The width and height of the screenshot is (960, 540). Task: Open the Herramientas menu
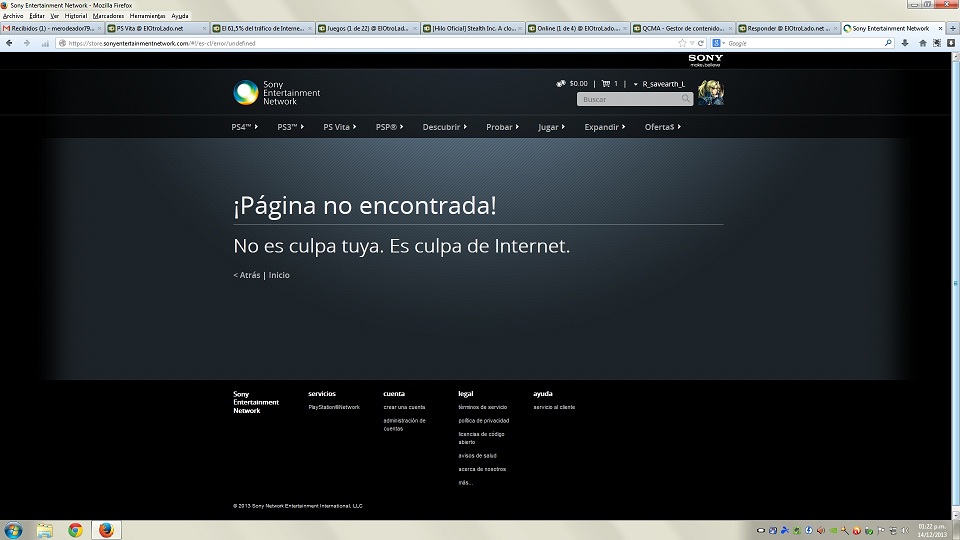[148, 16]
